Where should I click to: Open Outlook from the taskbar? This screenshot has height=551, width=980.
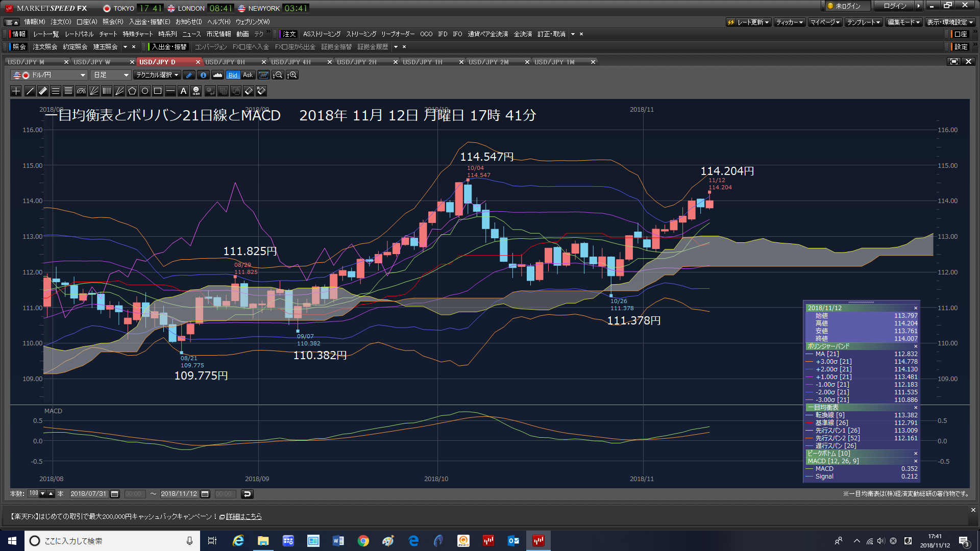(513, 541)
